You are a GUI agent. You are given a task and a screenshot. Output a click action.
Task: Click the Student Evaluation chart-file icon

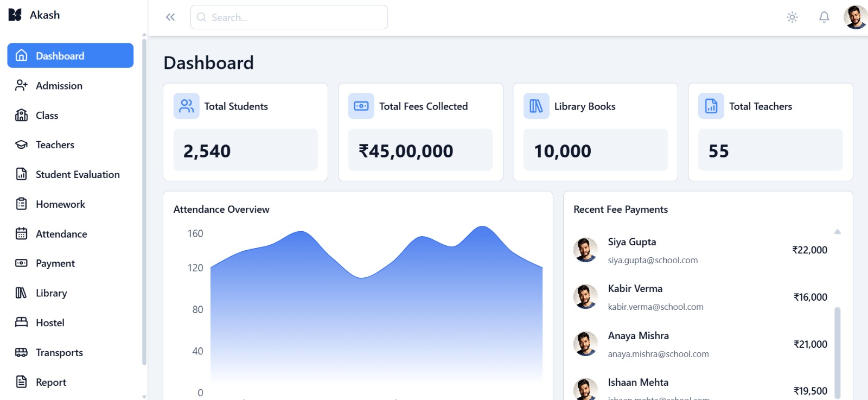coord(22,174)
